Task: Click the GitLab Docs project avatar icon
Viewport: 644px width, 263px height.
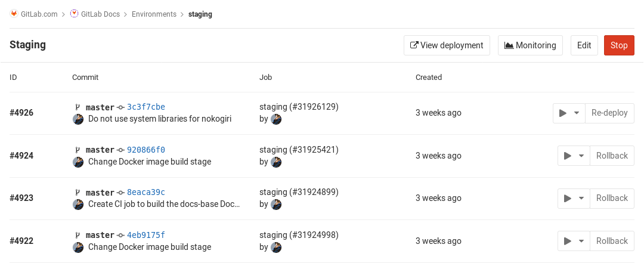Action: [x=74, y=14]
